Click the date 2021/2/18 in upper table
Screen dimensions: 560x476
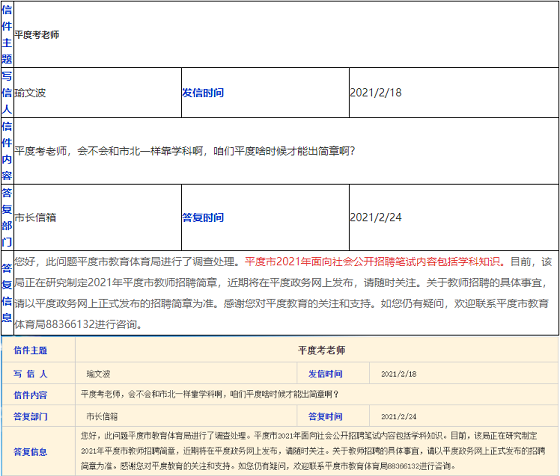click(x=376, y=93)
